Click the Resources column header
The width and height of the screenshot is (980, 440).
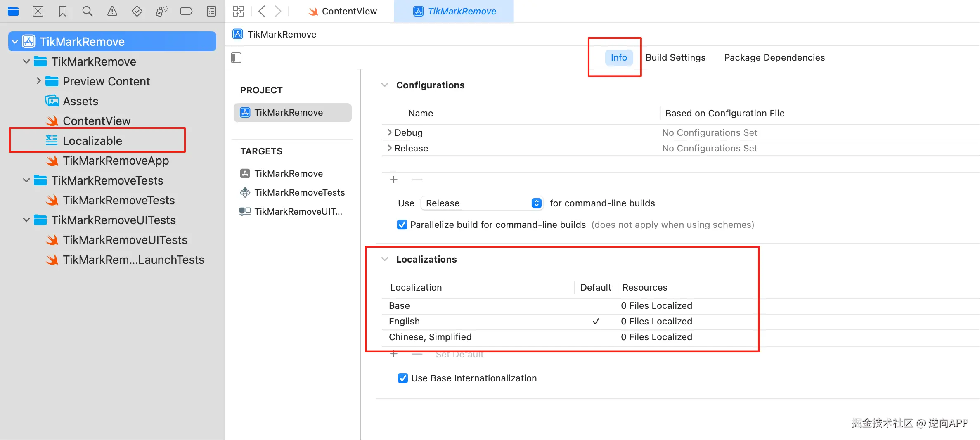click(x=645, y=287)
